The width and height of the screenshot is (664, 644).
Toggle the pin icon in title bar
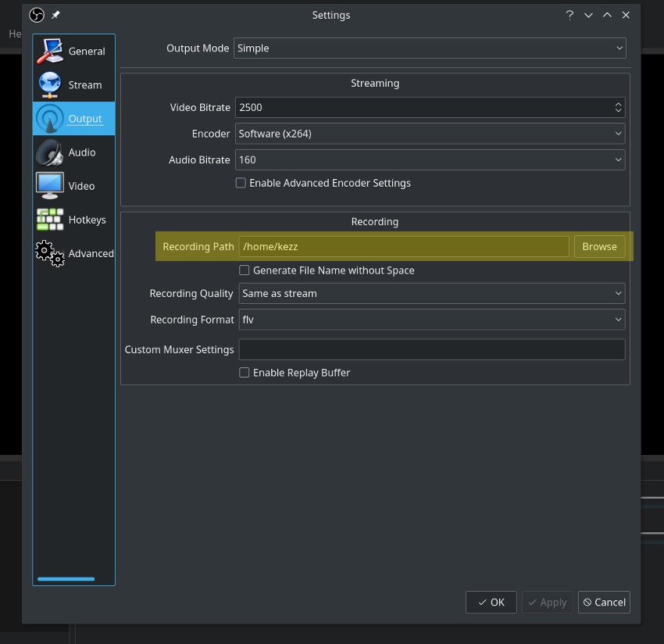point(55,16)
